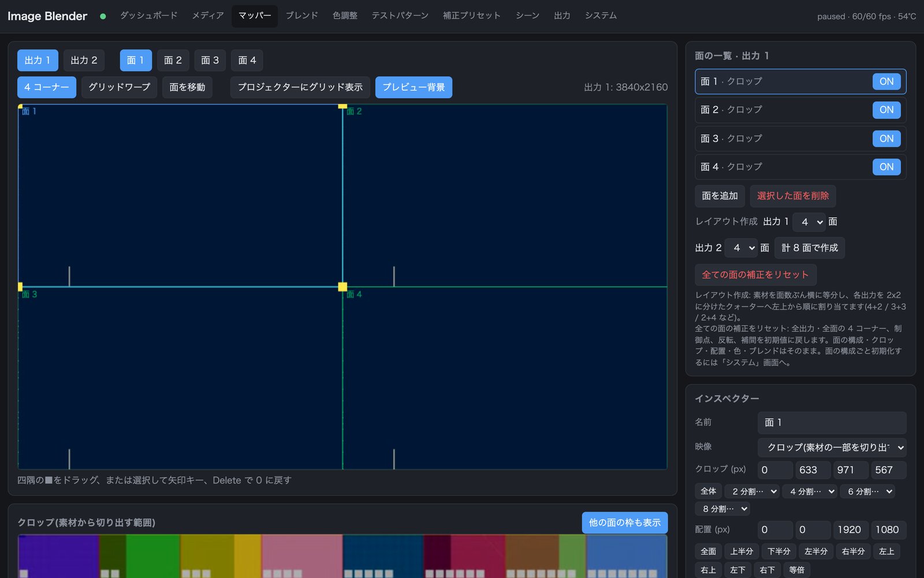
Task: Activate the 面を移動 mode
Action: 187,87
